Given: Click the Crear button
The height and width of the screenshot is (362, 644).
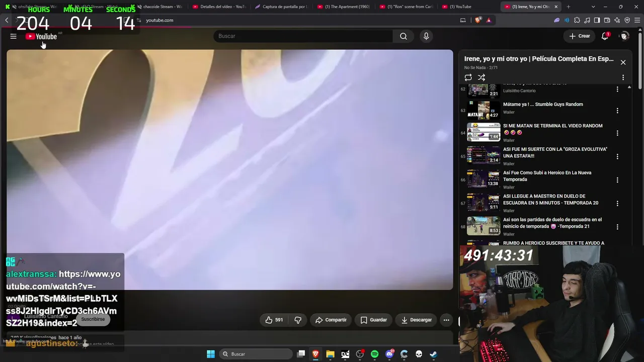Looking at the screenshot, I should [x=580, y=36].
